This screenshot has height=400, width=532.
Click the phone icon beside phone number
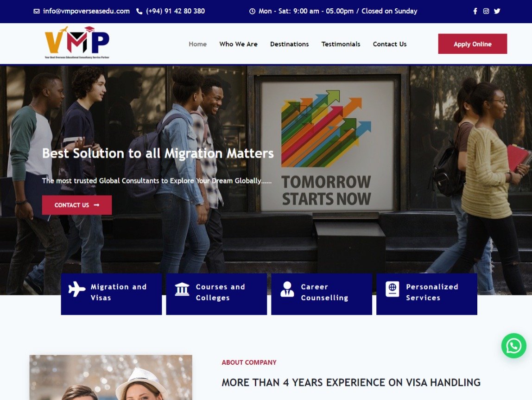coord(139,11)
